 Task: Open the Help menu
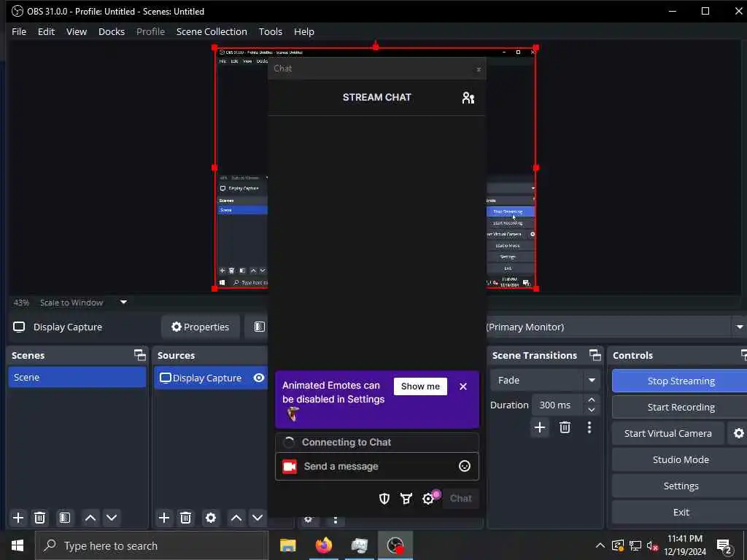coord(304,31)
